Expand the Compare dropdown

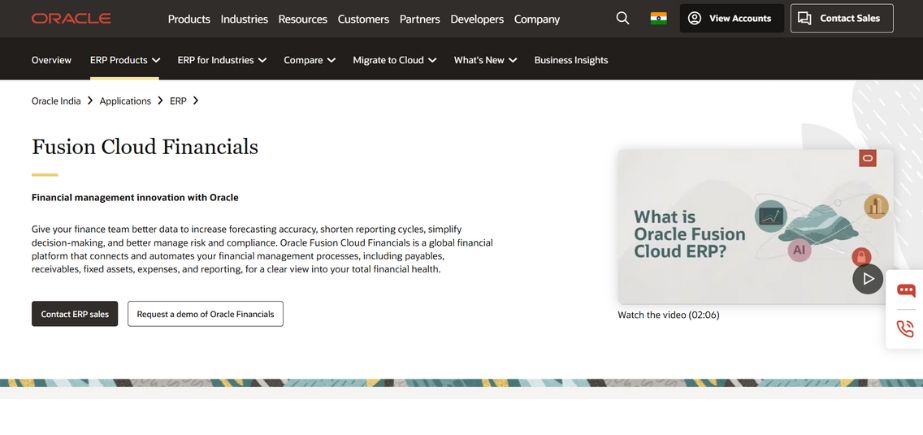(310, 60)
